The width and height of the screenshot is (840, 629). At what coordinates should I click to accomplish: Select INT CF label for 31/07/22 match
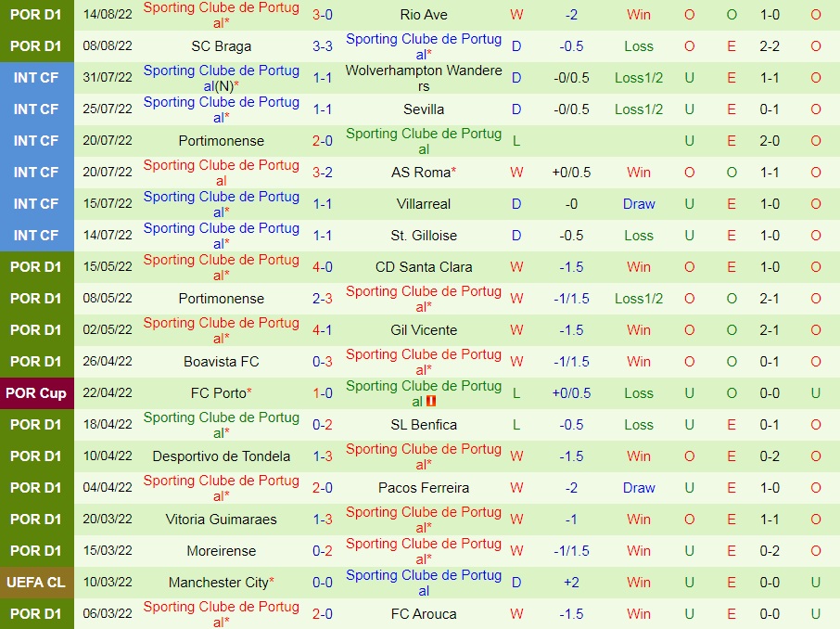36,78
